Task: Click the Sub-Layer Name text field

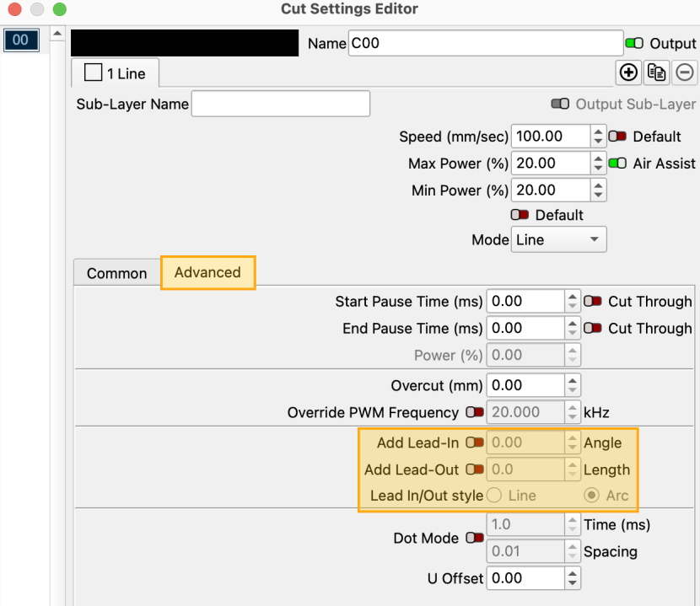Action: click(x=281, y=105)
